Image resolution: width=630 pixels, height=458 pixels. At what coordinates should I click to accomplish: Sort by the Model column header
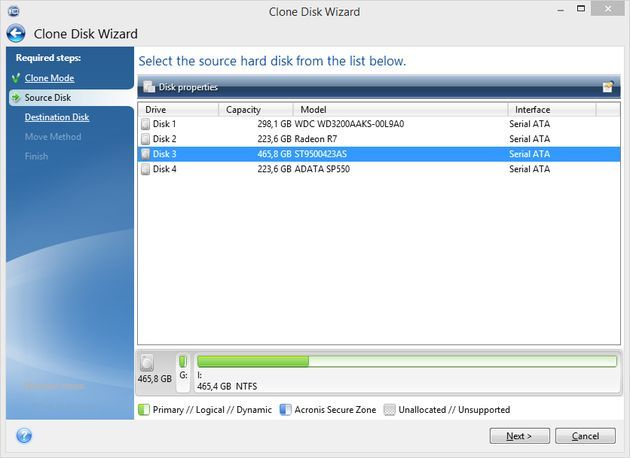(401, 110)
